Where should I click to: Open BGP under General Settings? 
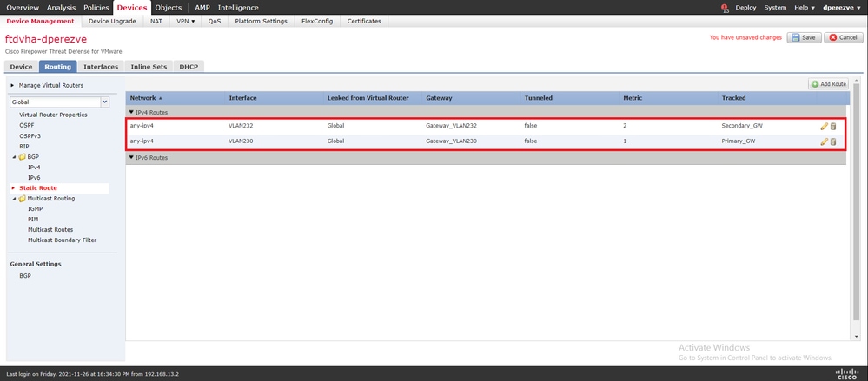tap(25, 275)
